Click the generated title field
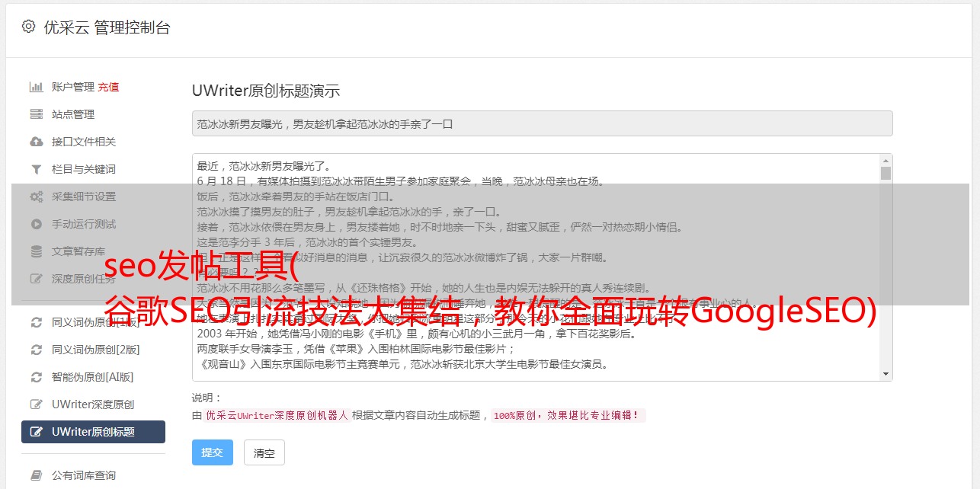 (542, 123)
